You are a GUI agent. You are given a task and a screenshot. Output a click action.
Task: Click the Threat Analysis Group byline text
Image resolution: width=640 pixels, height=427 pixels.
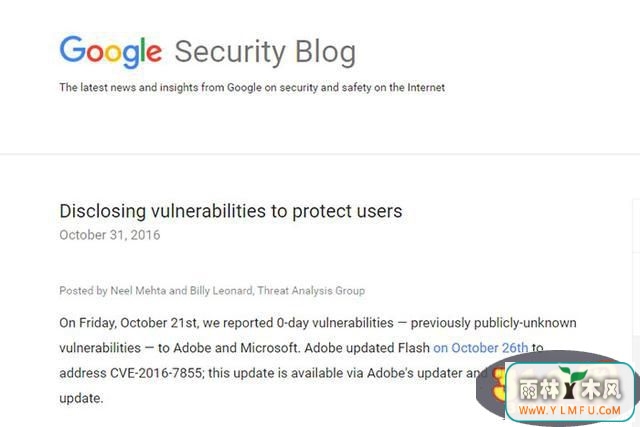[311, 291]
